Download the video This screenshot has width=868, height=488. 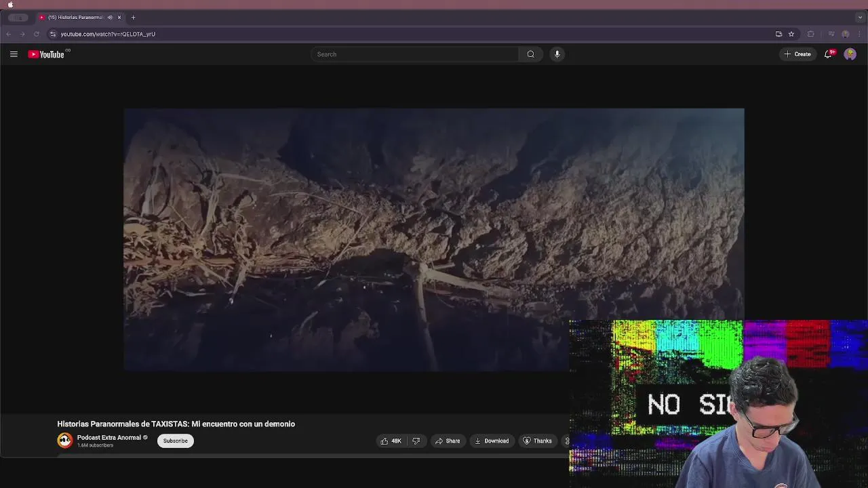point(492,441)
